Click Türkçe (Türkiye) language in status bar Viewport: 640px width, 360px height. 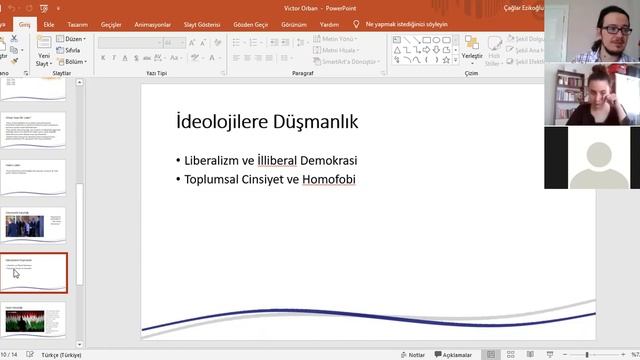pyautogui.click(x=61, y=355)
